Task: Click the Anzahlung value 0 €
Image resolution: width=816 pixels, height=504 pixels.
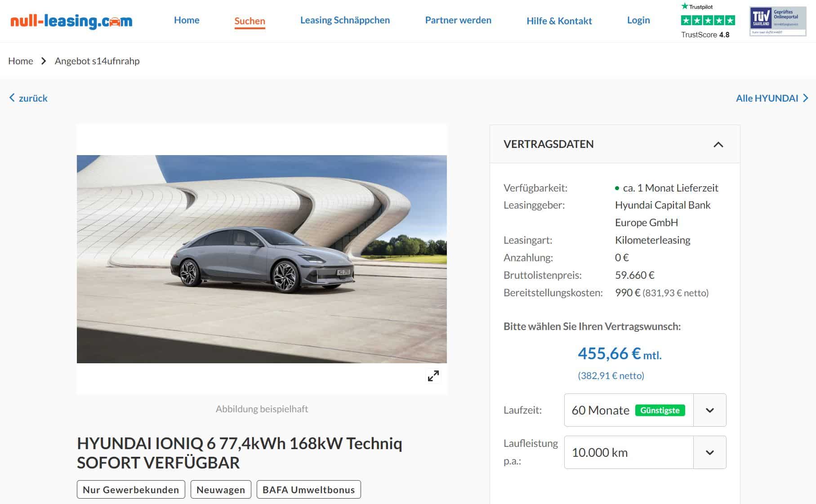Action: pyautogui.click(x=622, y=258)
